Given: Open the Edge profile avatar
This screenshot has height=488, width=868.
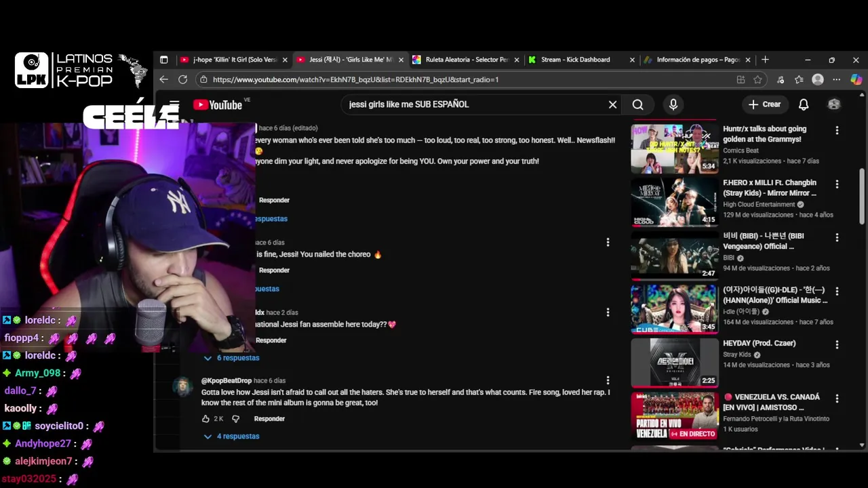Looking at the screenshot, I should 818,79.
